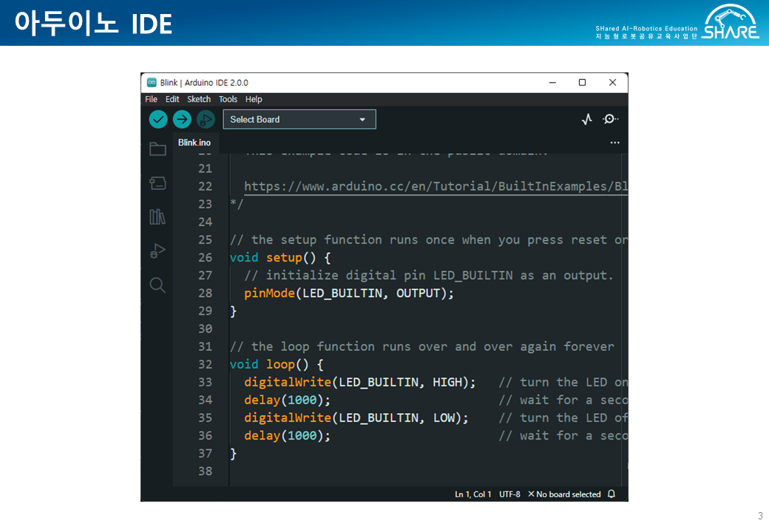Open the Serial Monitor
Viewport: 769px width, 532px height.
(x=610, y=119)
